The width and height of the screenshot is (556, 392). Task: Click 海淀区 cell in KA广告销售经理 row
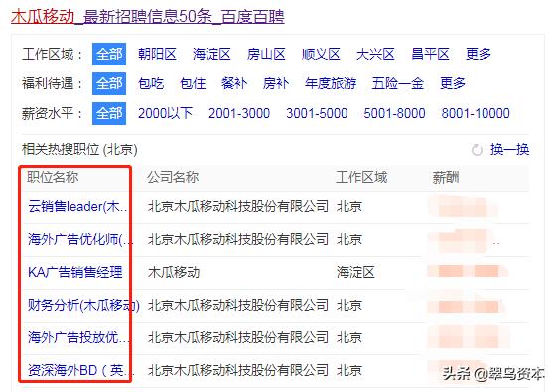point(355,272)
